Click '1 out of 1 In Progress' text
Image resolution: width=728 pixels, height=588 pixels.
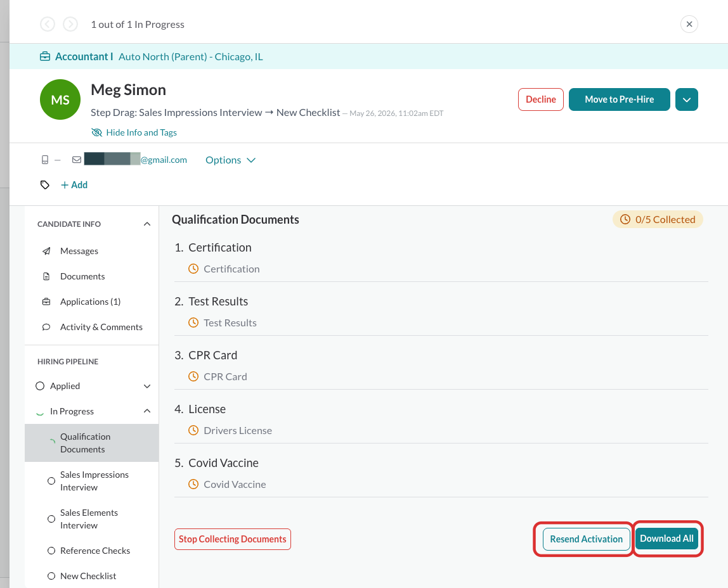(138, 25)
